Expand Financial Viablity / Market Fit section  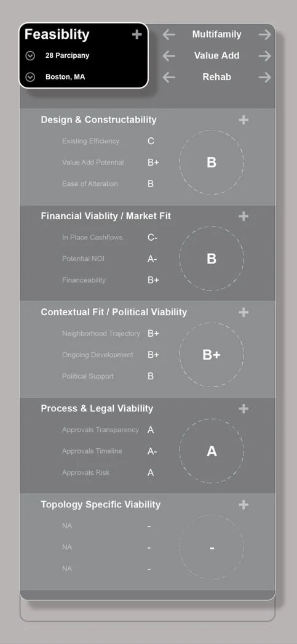[x=244, y=216]
